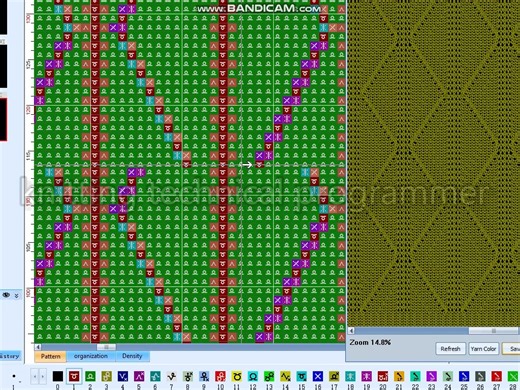This screenshot has height=390, width=520.
Task: Page symbol palette left with arrow
Action: (x=35, y=377)
